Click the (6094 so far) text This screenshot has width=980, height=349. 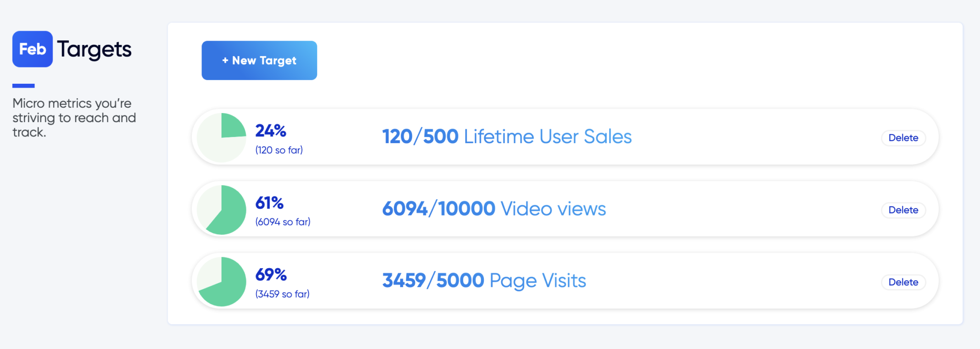click(x=283, y=222)
